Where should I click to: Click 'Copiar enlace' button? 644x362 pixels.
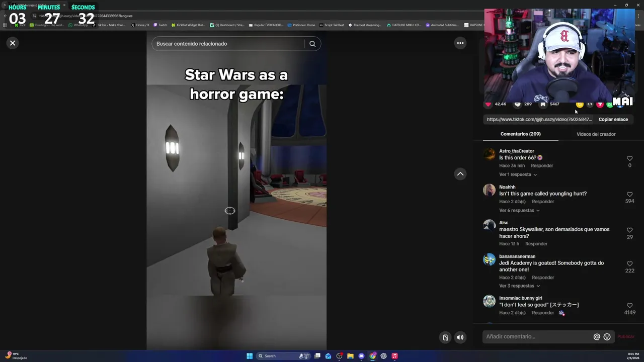[x=613, y=120]
